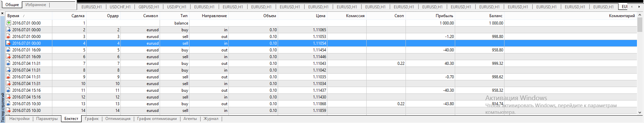The width and height of the screenshot is (644, 123).
Task: Sort by the Баланс column header
Action: point(480,16)
